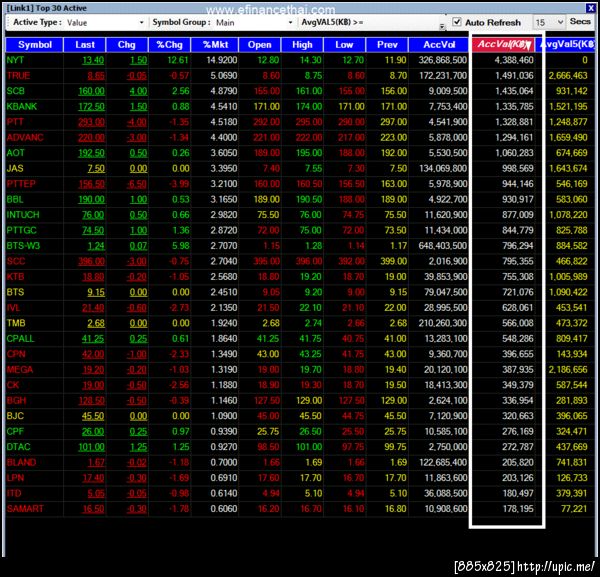The height and width of the screenshot is (577, 600).
Task: Click the filter bar overflow arrow
Action: [x=442, y=26]
